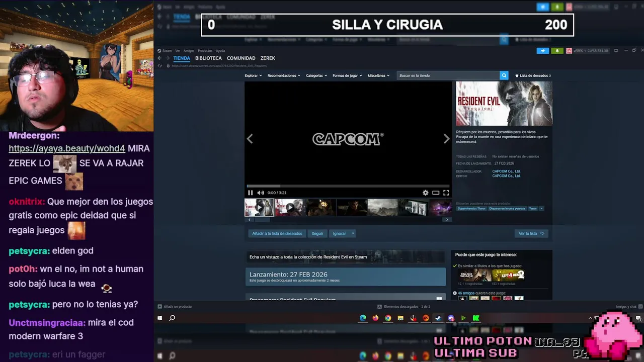644x362 pixels.
Task: Show the previous media with left arrow
Action: [250, 139]
